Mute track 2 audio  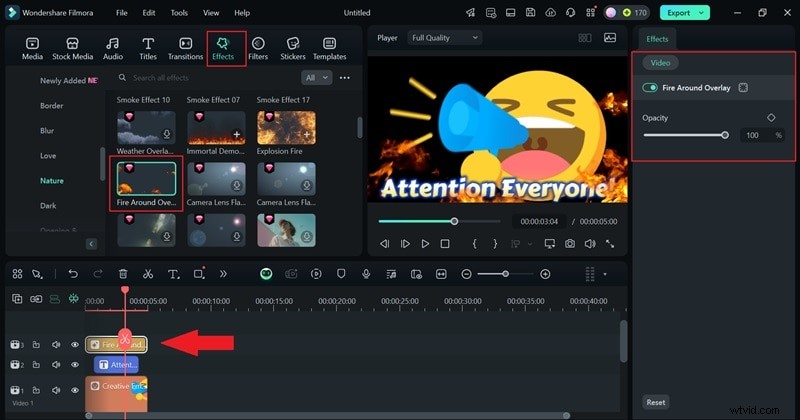[56, 365]
